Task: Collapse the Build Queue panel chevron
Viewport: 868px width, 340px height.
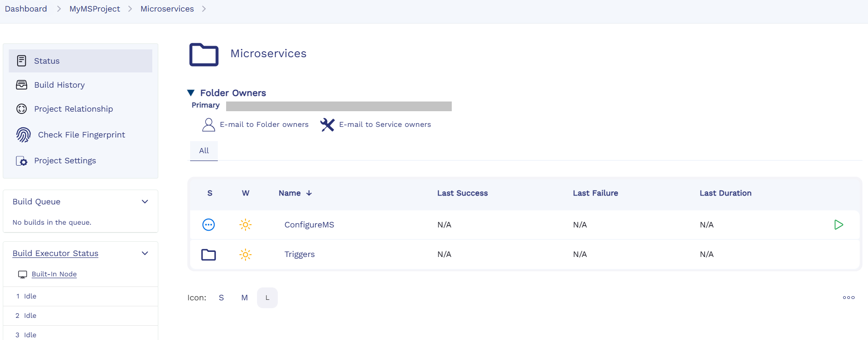Action: [145, 202]
